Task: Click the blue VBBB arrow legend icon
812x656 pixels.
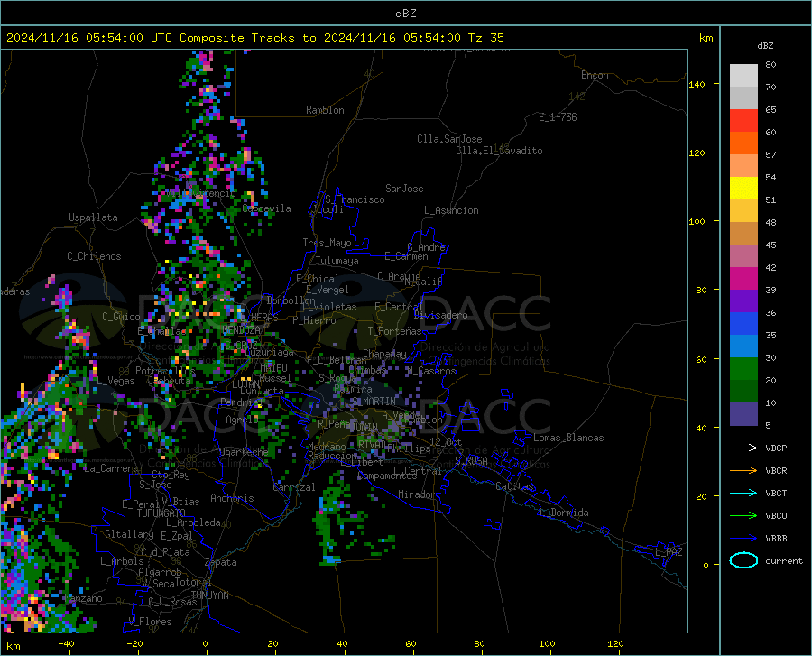Action: 743,538
